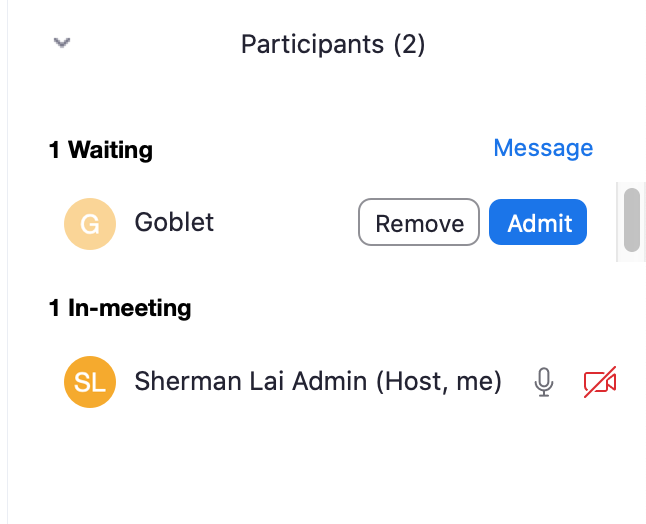This screenshot has width=646, height=524.
Task: Select Sherman Lai Admin participant name
Action: [250, 381]
